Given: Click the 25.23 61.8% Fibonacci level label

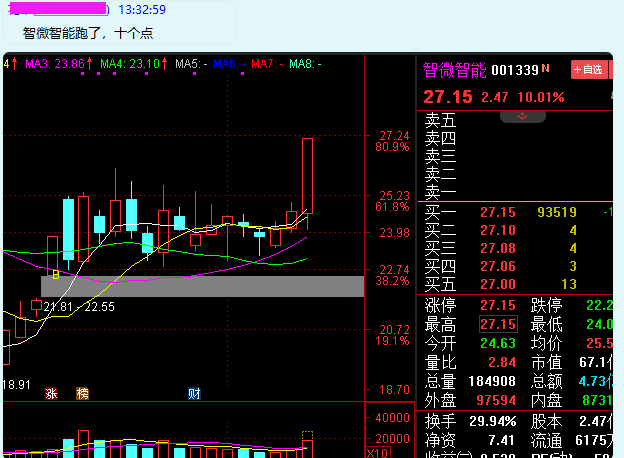Looking at the screenshot, I should (392, 201).
